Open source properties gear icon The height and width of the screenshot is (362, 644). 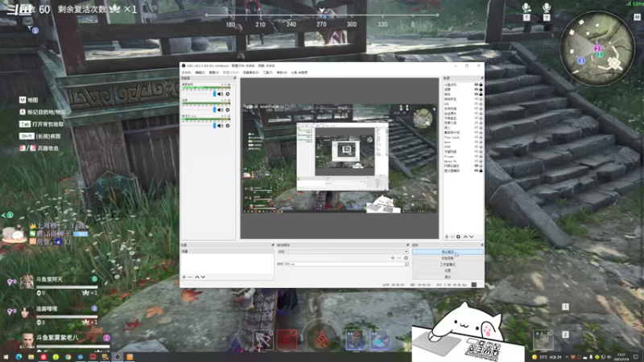click(458, 237)
